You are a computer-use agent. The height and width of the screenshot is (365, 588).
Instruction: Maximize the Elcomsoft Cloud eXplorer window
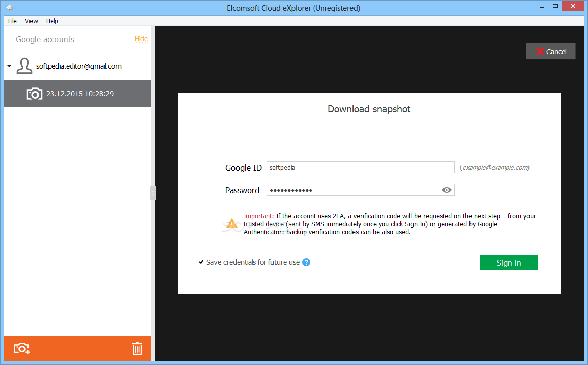pos(555,6)
